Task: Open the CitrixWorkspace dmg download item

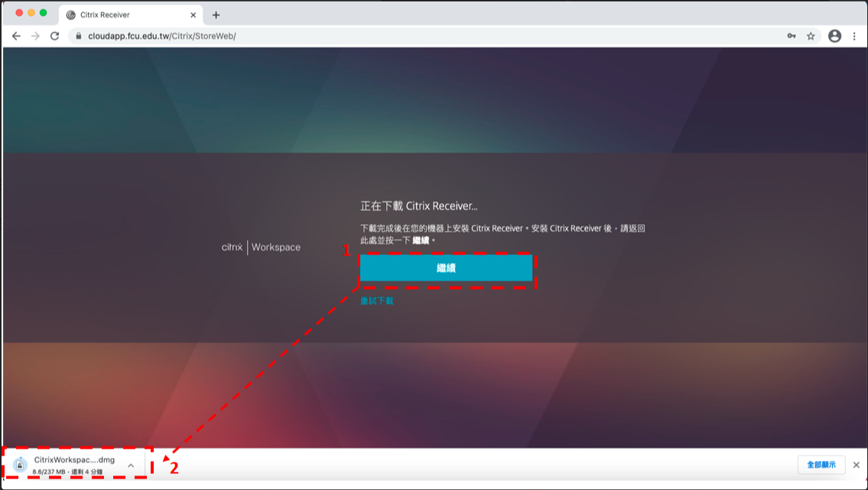Action: (x=69, y=465)
